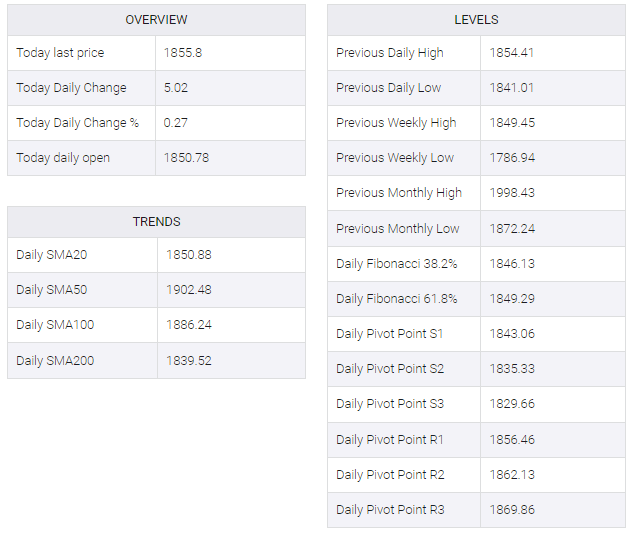Image resolution: width=630 pixels, height=538 pixels.
Task: Select the Previous Daily High value 1854.41
Action: click(x=511, y=53)
